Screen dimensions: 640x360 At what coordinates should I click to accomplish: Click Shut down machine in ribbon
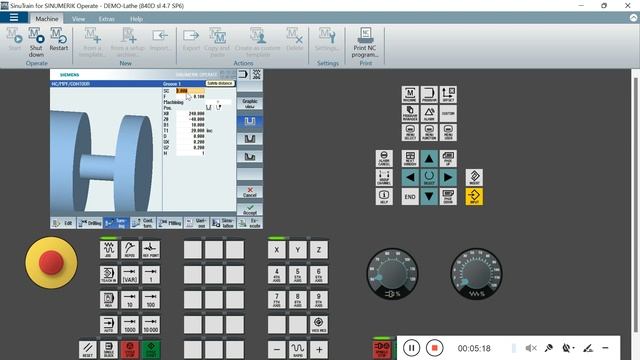[36, 42]
